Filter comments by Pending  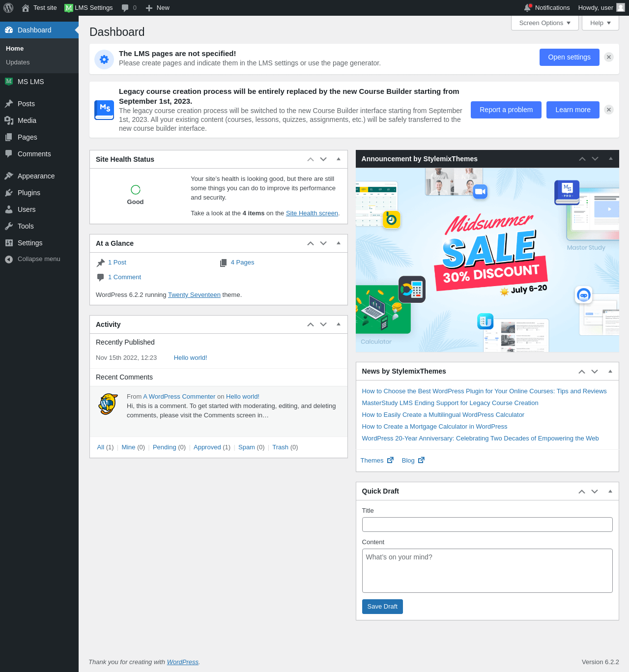(x=164, y=447)
